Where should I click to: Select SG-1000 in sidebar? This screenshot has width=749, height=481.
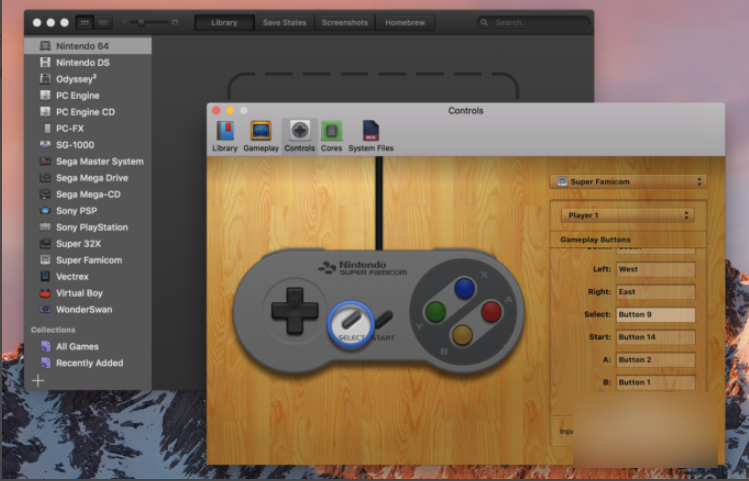click(x=88, y=145)
